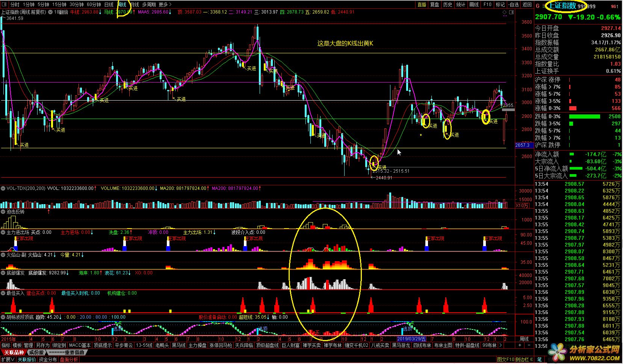Toggle the panel layout icon at top-left

pos(5,5)
